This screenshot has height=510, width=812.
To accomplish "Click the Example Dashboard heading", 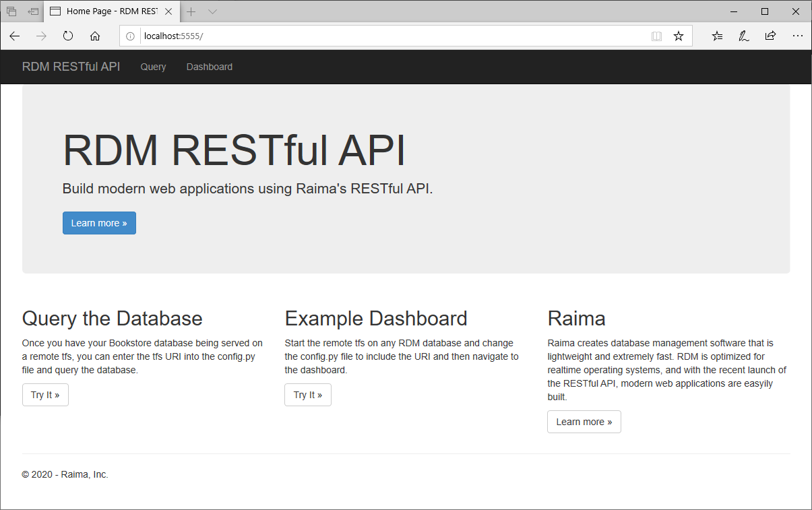I will point(376,318).
